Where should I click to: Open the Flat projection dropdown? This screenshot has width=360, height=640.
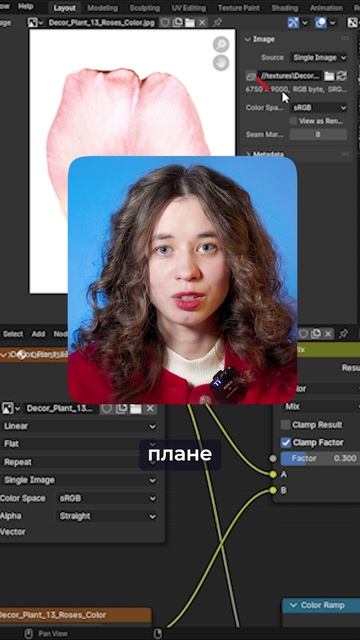79,444
